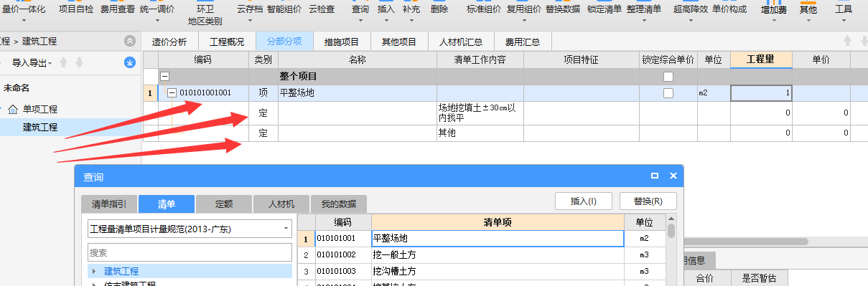Switch to the 造价分析 tab
This screenshot has width=868, height=286.
169,42
